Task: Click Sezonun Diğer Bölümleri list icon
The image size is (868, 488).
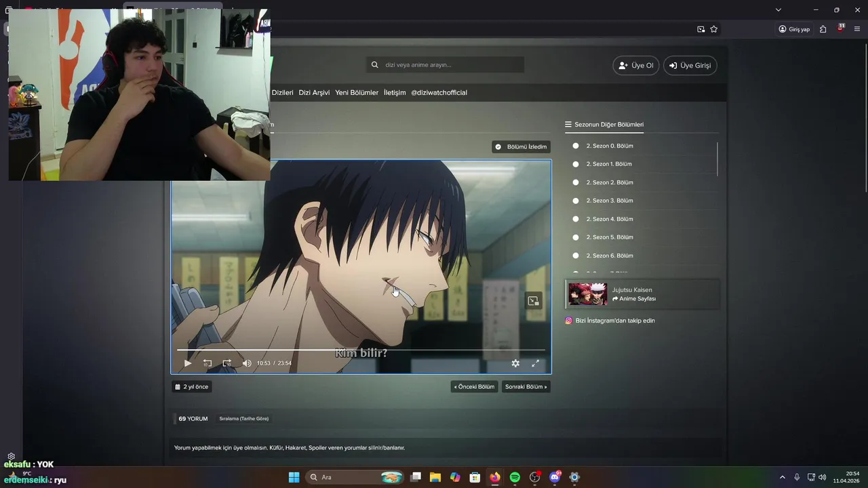Action: 568,125
